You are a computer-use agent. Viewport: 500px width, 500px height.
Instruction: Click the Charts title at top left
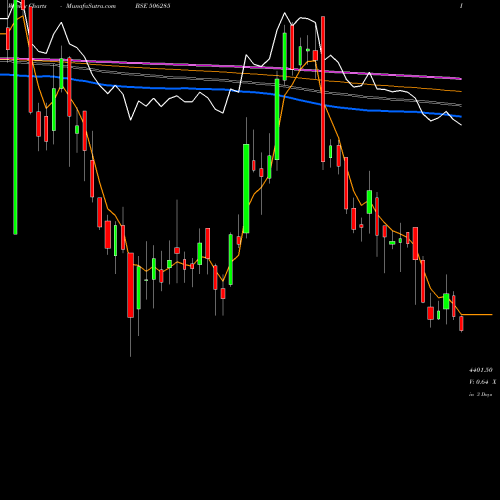[x=27, y=6]
